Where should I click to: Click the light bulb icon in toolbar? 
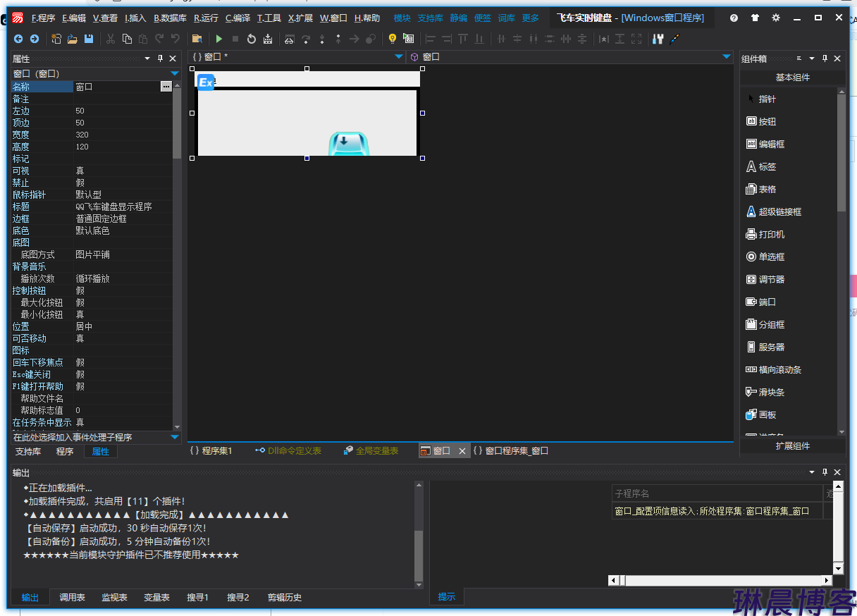393,39
